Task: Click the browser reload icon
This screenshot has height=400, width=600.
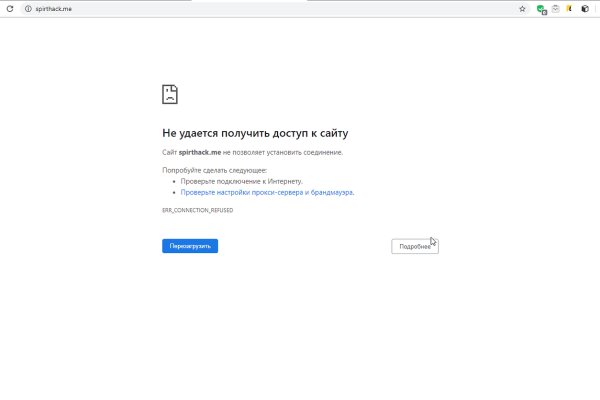Action: coord(10,8)
